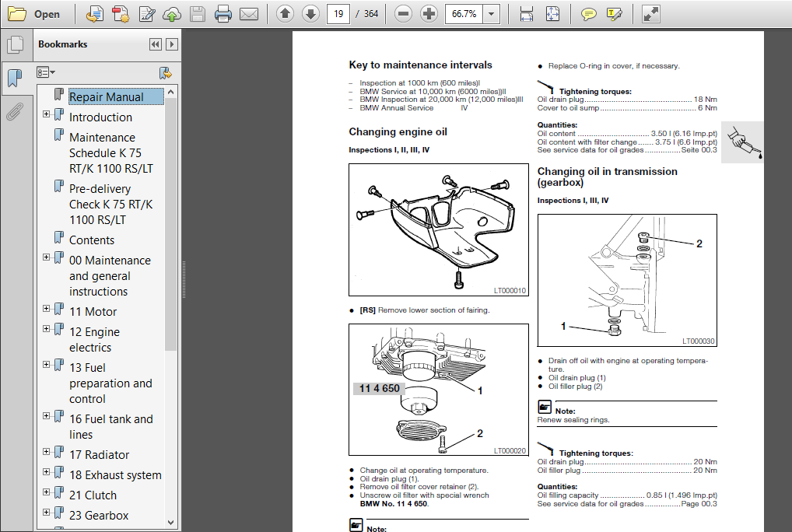The image size is (792, 532).
Task: Expand the 23 Gearbox bookmark
Action: [x=47, y=513]
